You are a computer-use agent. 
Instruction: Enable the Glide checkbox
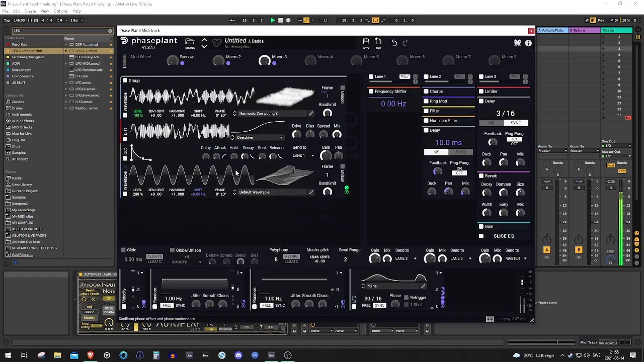pyautogui.click(x=123, y=250)
